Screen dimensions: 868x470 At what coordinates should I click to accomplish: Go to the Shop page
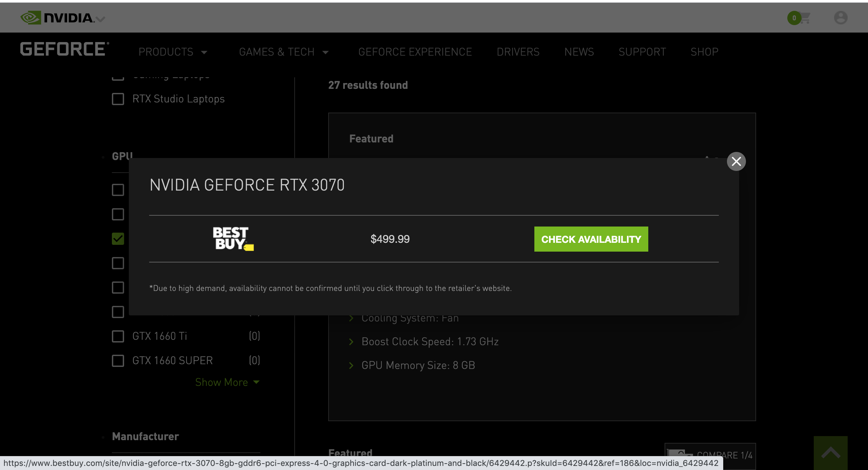pos(705,52)
